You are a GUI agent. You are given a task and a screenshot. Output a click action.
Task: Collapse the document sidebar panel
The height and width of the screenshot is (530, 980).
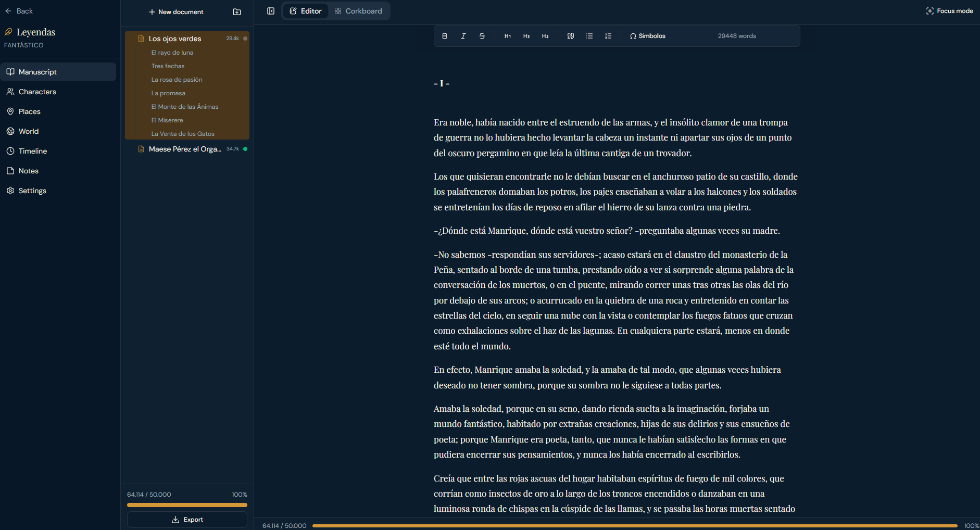271,11
